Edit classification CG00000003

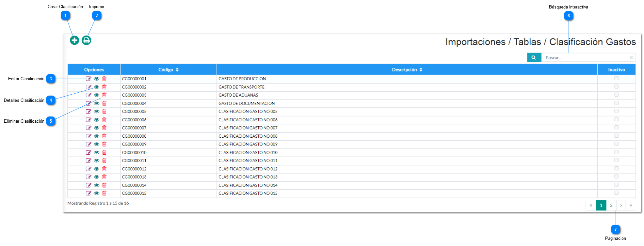coord(89,95)
